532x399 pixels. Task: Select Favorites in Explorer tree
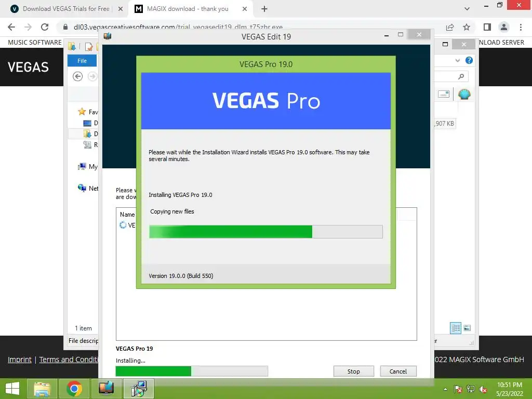pos(88,112)
